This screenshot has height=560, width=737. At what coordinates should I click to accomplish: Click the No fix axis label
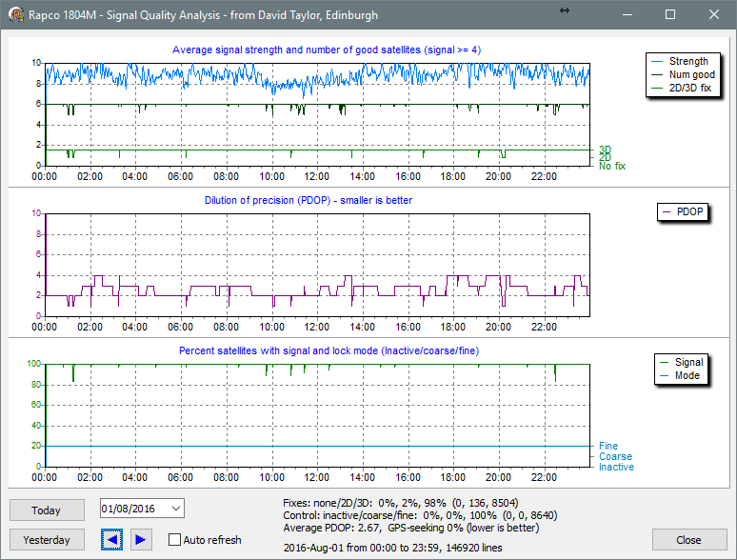(x=612, y=166)
